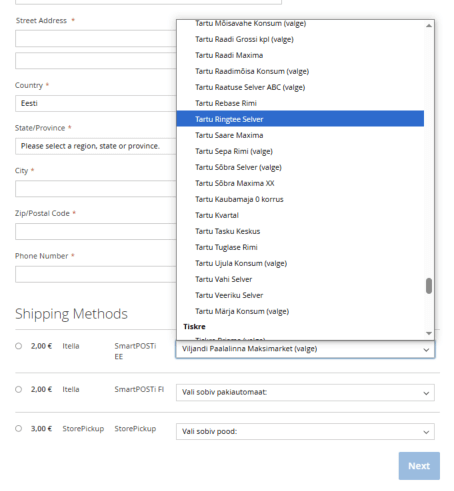Choose Tartu Raadimõisa Konsum (valge) option
Screen dimensions: 454x491
(300, 71)
